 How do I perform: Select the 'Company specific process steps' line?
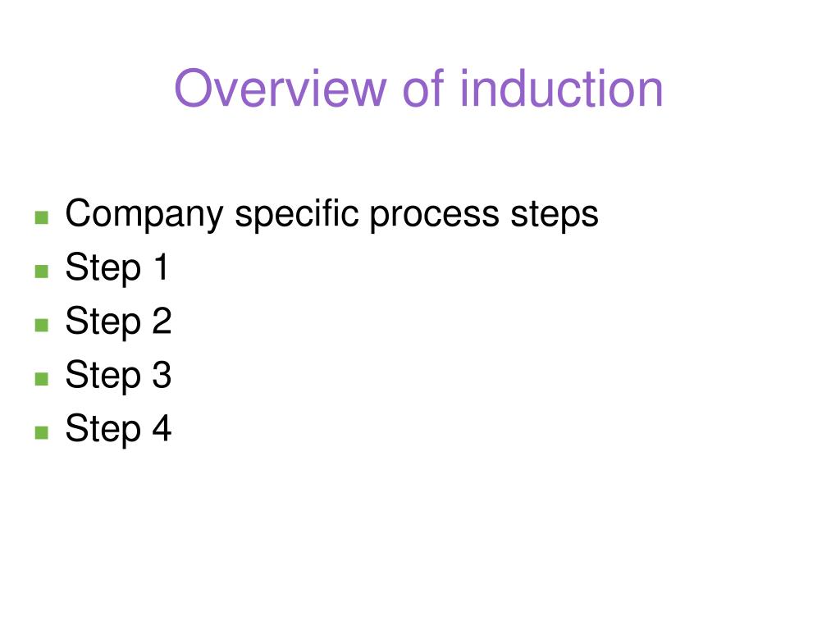tap(331, 215)
